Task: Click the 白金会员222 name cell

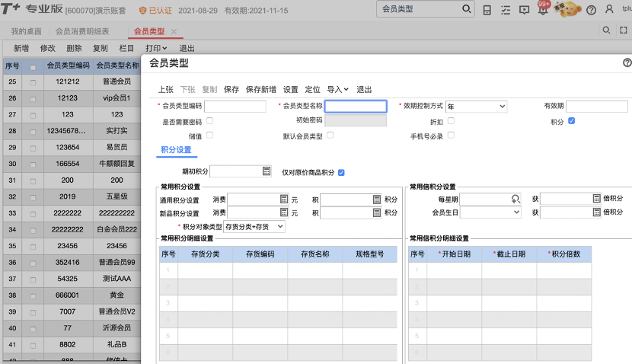Action: (117, 229)
